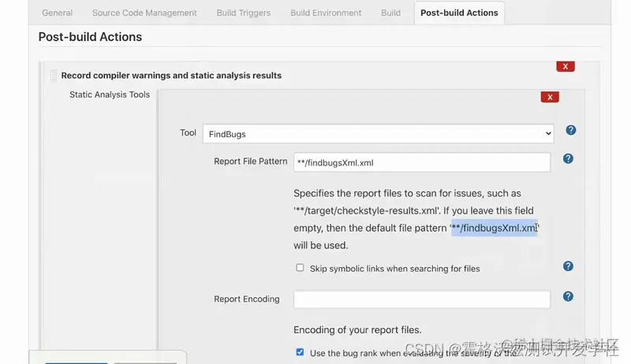Go to the Build Triggers tab

(244, 13)
